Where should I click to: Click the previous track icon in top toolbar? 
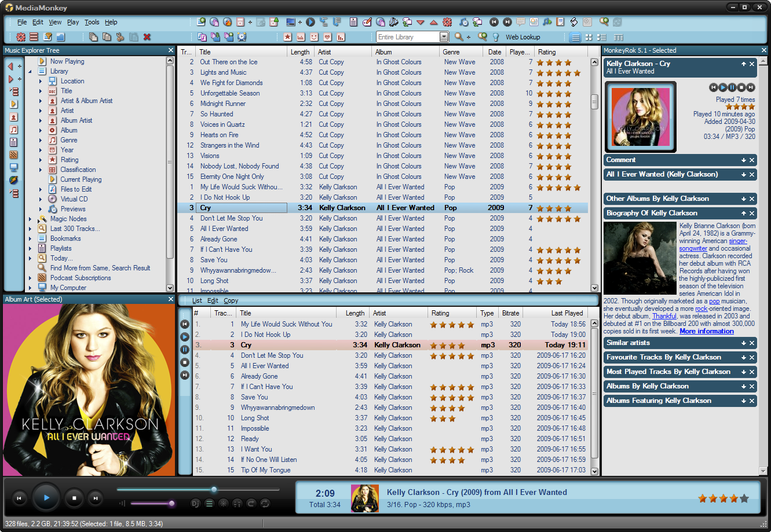pyautogui.click(x=494, y=22)
